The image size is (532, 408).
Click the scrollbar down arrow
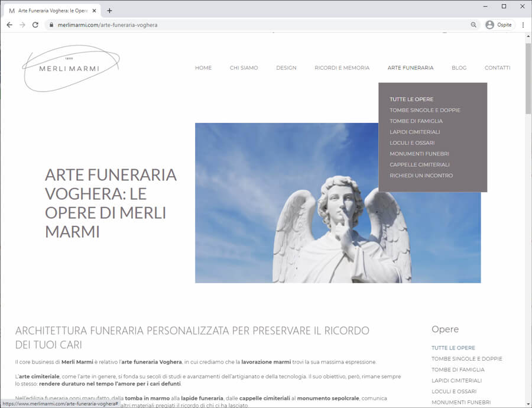tap(528, 404)
